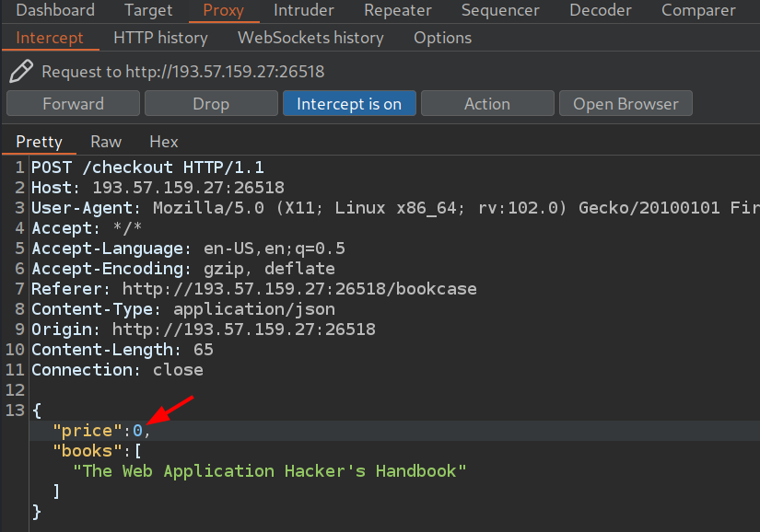The height and width of the screenshot is (532, 760).
Task: Switch request view to Hex
Action: [x=164, y=142]
